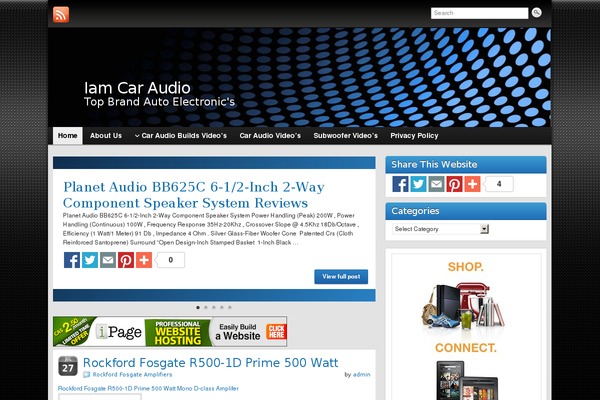Screen dimensions: 600x400
Task: Click share count 0 under Planet Audio post
Action: pyautogui.click(x=170, y=260)
